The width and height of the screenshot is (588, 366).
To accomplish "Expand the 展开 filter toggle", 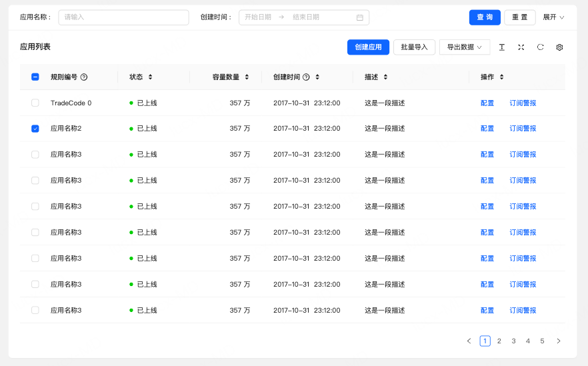I will pyautogui.click(x=553, y=17).
